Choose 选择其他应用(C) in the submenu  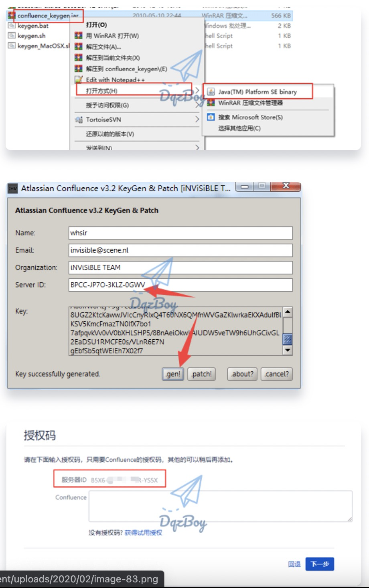pyautogui.click(x=239, y=128)
